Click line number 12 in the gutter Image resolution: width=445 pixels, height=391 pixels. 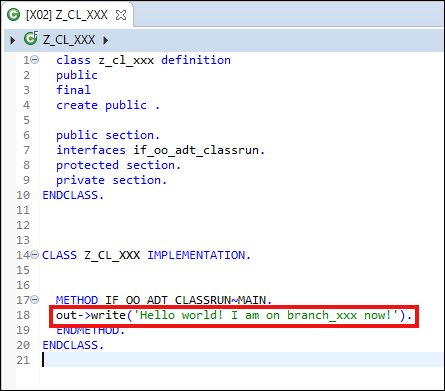pos(23,225)
